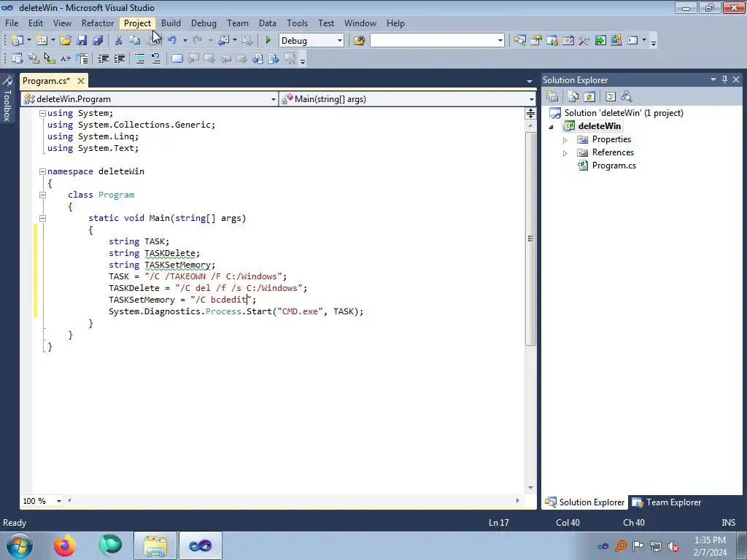The image size is (747, 560).
Task: Collapse the using directives block
Action: (x=42, y=113)
